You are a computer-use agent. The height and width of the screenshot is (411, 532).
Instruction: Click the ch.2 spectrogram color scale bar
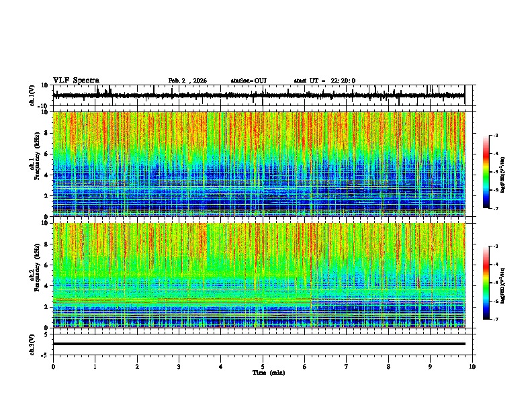click(x=486, y=283)
